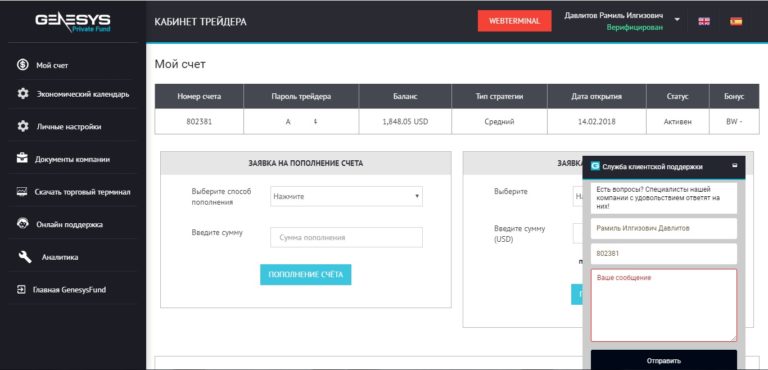Screen dimensions: 768x370
Task: Click the briefcase icon for Документы компании
Action: point(22,159)
